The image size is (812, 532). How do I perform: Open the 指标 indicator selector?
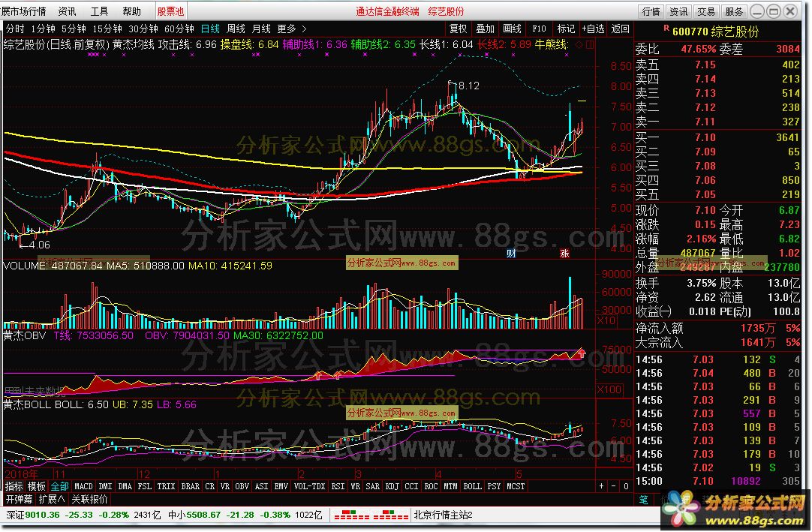tap(14, 486)
